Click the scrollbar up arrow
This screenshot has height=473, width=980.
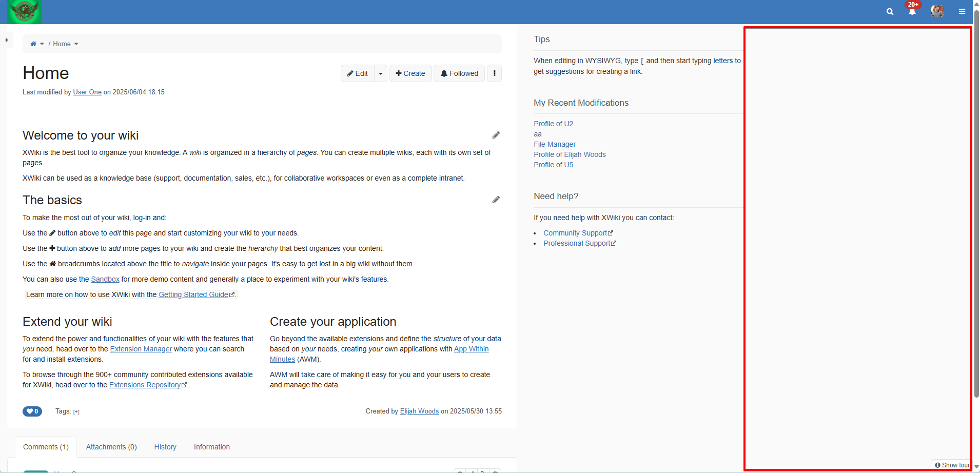(x=976, y=4)
